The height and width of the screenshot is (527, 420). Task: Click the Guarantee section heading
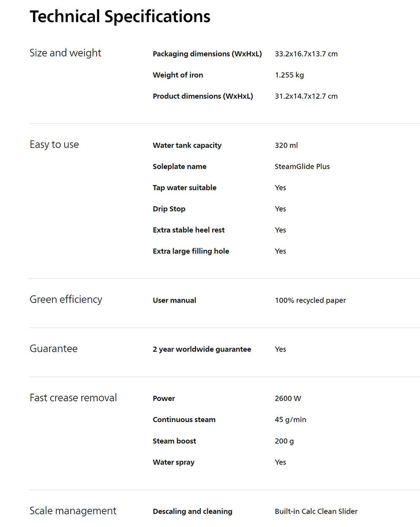tap(54, 349)
